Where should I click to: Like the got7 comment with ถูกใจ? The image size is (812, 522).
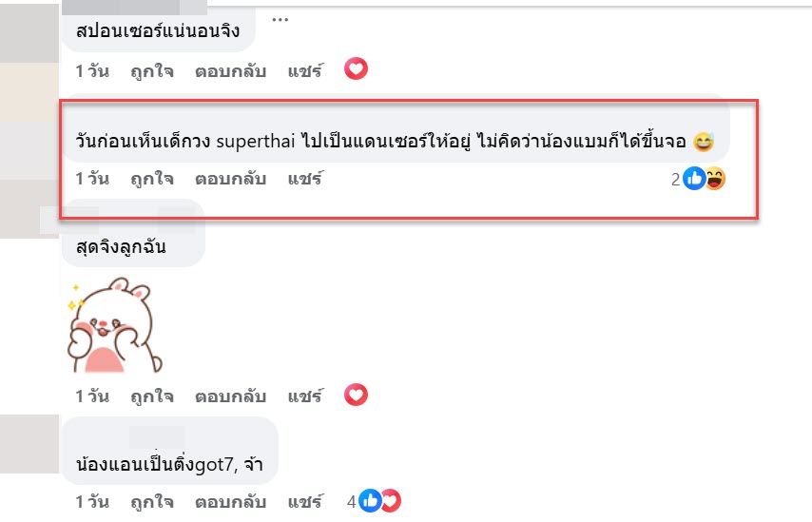click(x=152, y=501)
